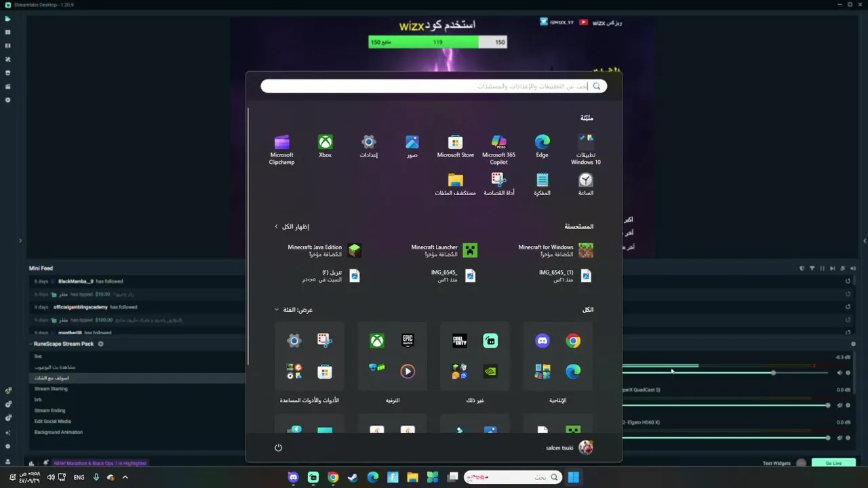Image resolution: width=868 pixels, height=488 pixels.
Task: Open Chrome in the Productivity category
Action: click(573, 341)
